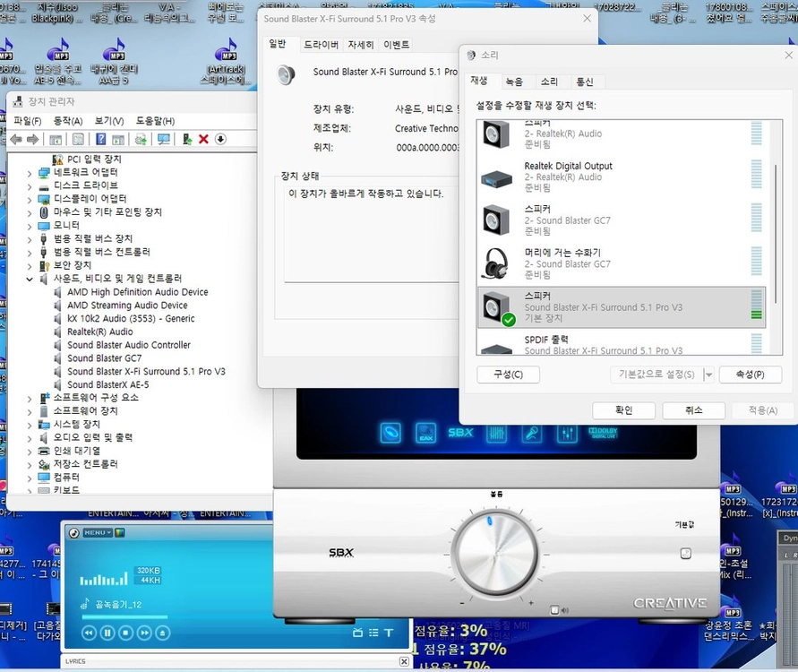Expand the 소프트웨어 구성 요소 node

30,399
